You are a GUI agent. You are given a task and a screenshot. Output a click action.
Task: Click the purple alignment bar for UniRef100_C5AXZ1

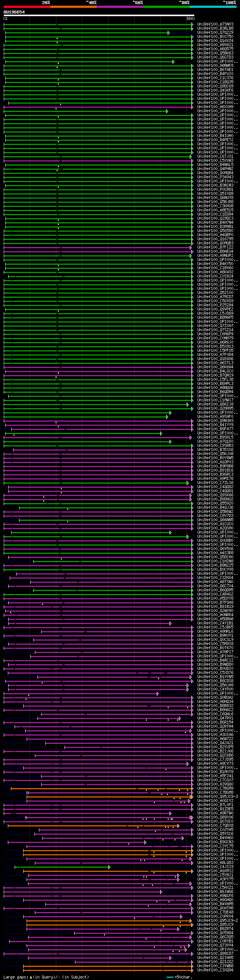[x=98, y=888]
